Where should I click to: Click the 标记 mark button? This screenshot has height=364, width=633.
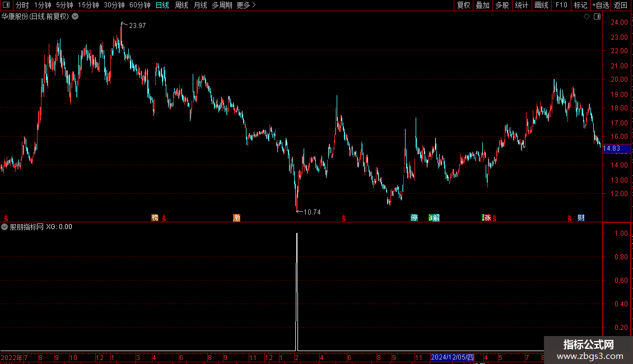[x=580, y=5]
